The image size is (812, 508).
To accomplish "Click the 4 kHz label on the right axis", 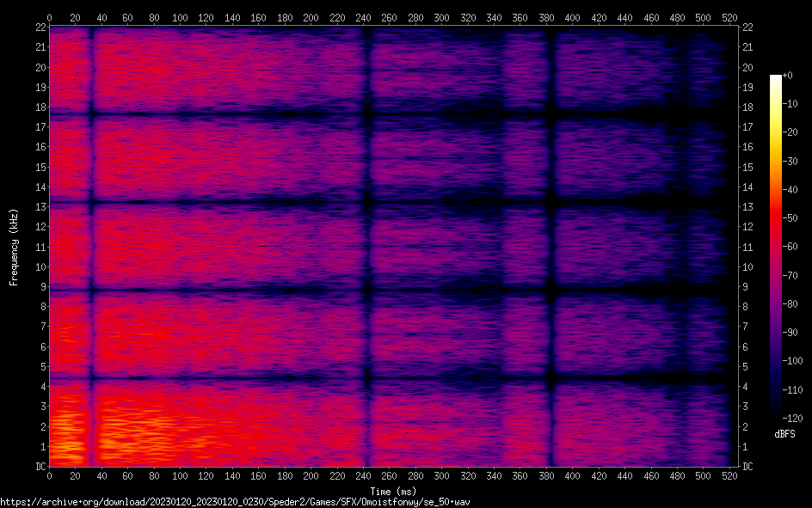I will 747,387.
